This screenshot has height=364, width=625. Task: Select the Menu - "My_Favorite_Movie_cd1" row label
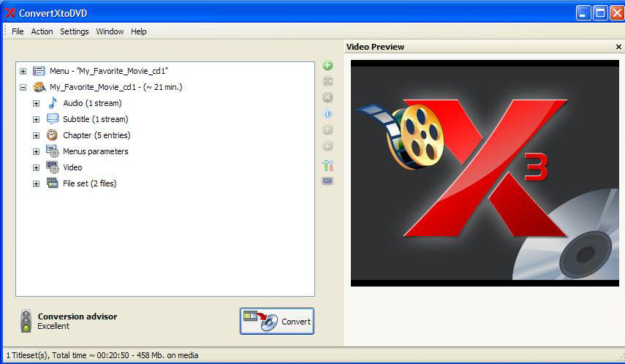(109, 71)
